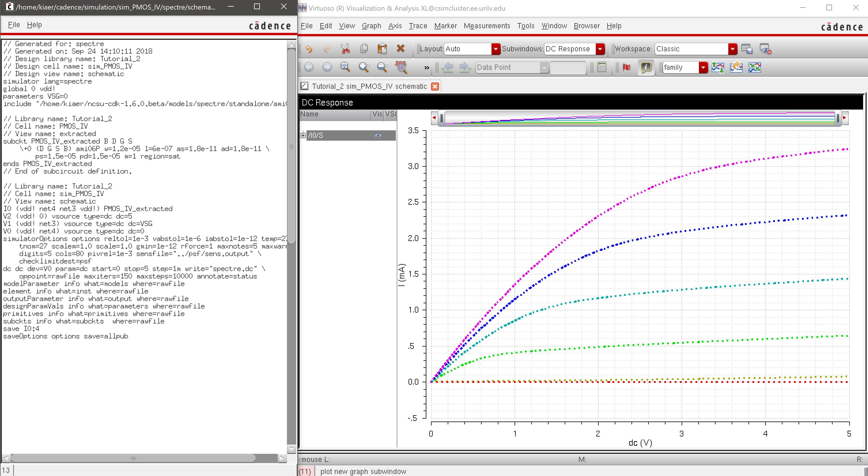Open the Trace menu
This screenshot has height=476, width=868.
pos(418,26)
